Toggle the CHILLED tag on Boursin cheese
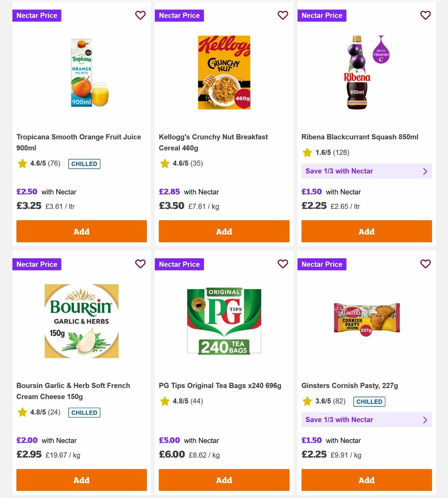Screen dimensions: 448x498 pyautogui.click(x=84, y=413)
